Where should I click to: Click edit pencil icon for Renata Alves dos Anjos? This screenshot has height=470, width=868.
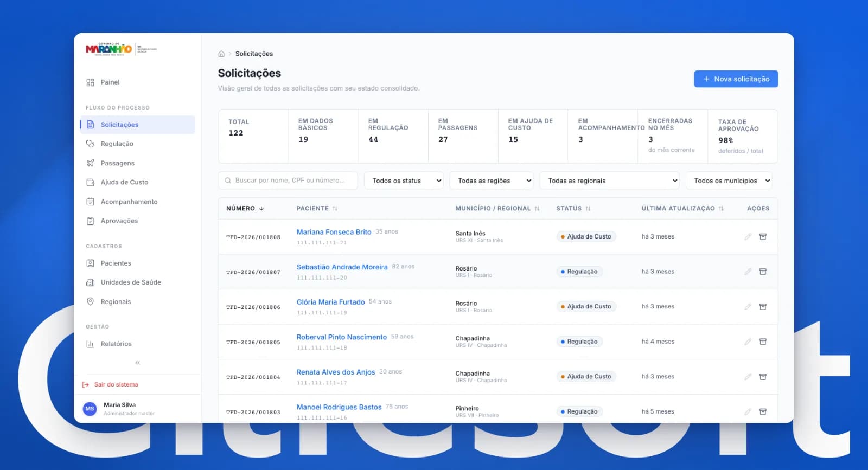click(x=748, y=377)
